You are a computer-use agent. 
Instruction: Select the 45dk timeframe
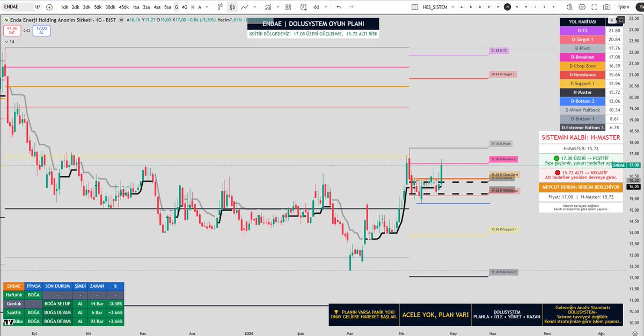(124, 8)
